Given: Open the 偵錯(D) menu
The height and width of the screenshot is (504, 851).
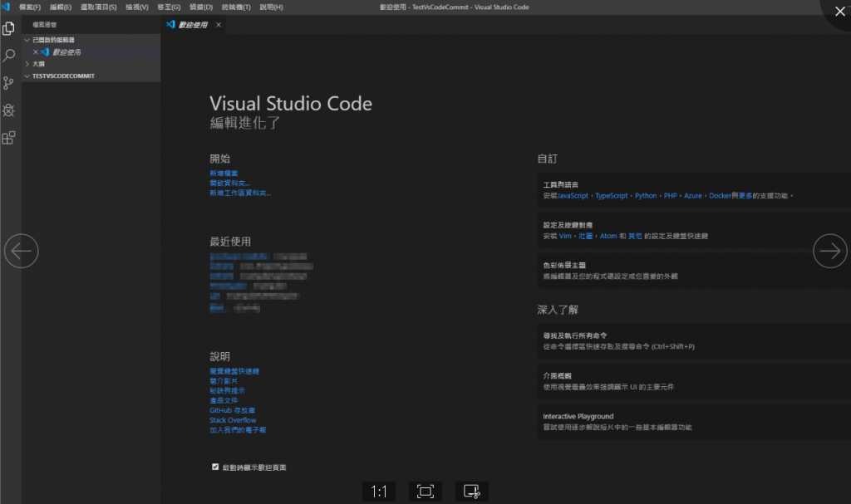Looking at the screenshot, I should pyautogui.click(x=201, y=7).
